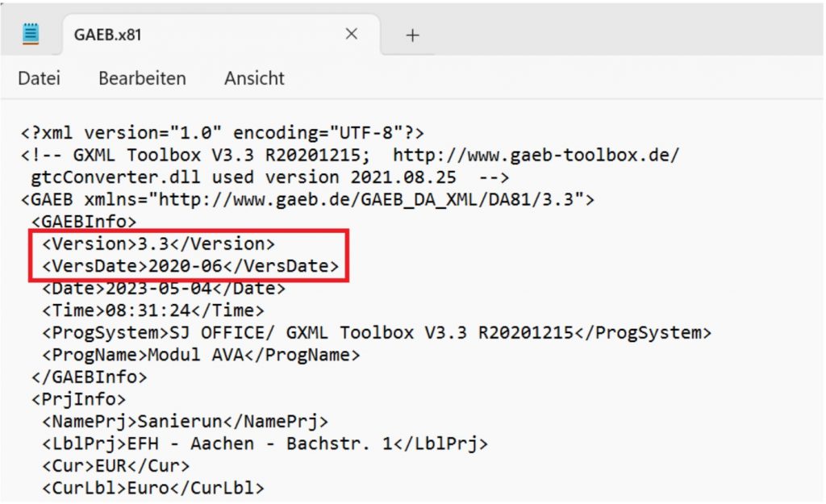Place cursor in the LblPrj Aachen line
Image resolution: width=826 pixels, height=504 pixels.
pos(265,444)
